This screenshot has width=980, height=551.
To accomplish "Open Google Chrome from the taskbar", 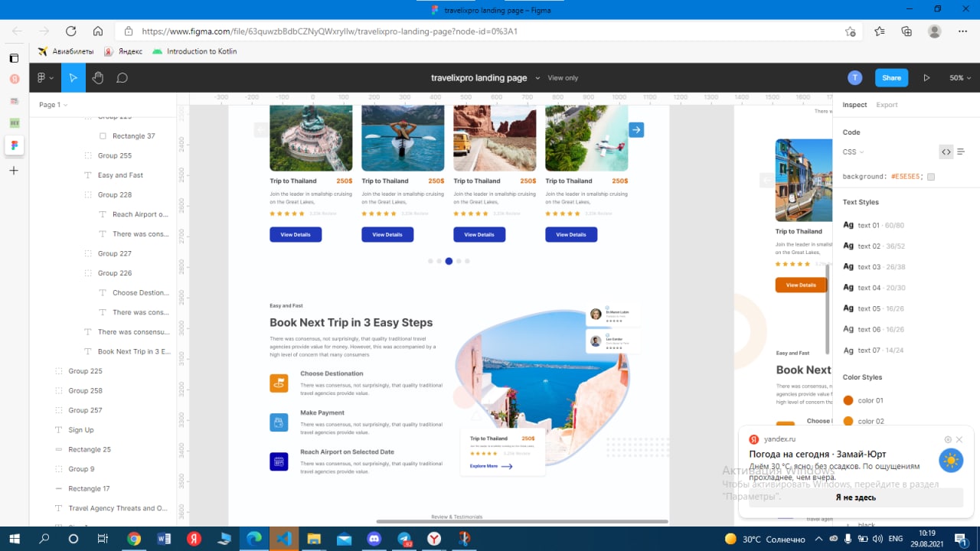I will point(134,539).
